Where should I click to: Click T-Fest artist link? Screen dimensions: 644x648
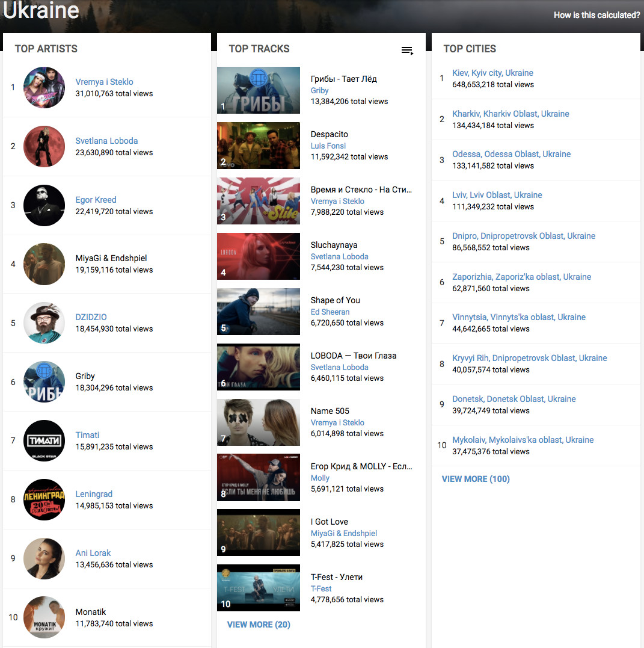tap(321, 589)
